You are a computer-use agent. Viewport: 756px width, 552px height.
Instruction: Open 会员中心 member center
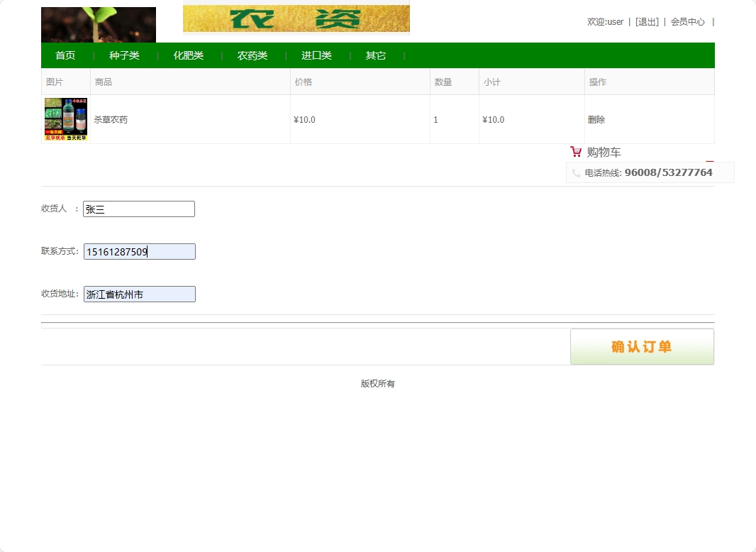tap(686, 21)
